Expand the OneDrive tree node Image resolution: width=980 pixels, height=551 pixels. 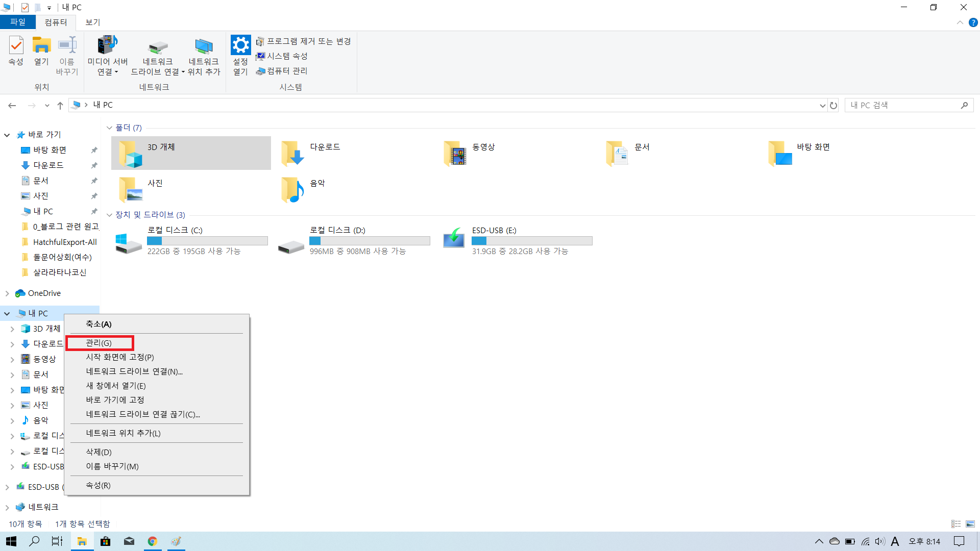coord(7,293)
